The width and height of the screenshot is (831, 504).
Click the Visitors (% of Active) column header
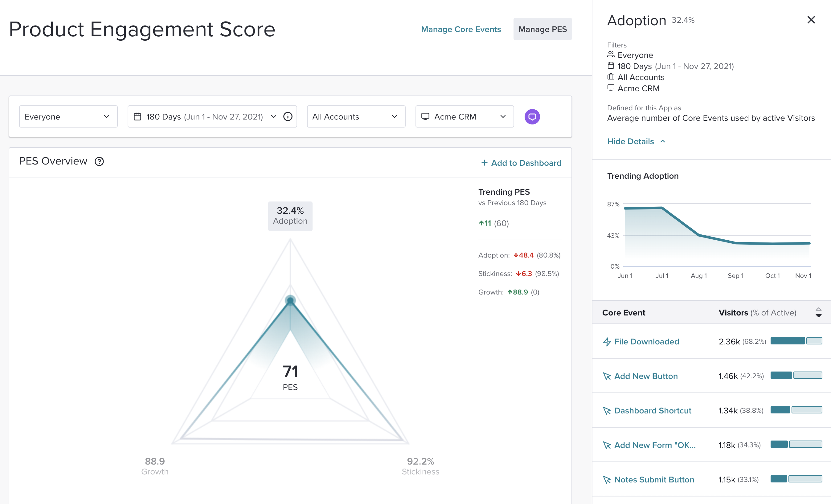click(x=757, y=312)
